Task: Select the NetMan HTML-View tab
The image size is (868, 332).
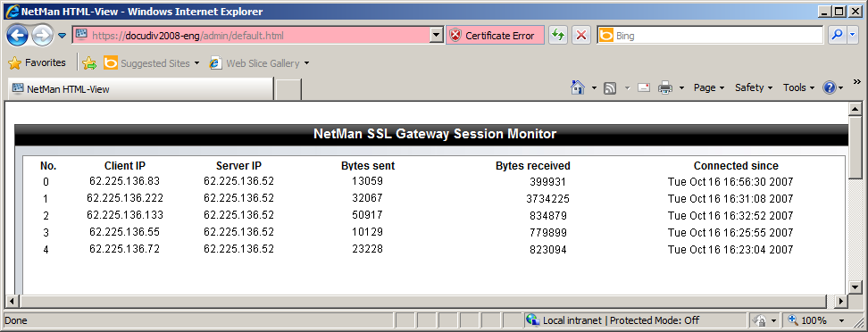Action: coord(140,88)
